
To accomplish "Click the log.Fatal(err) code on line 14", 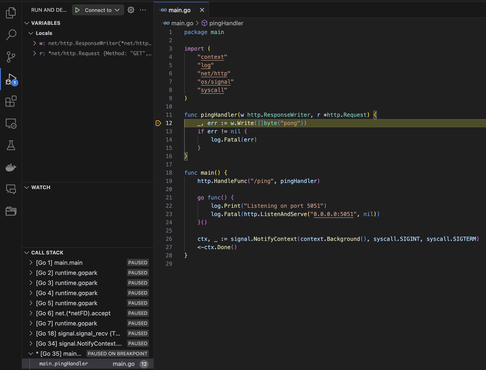I will [234, 140].
